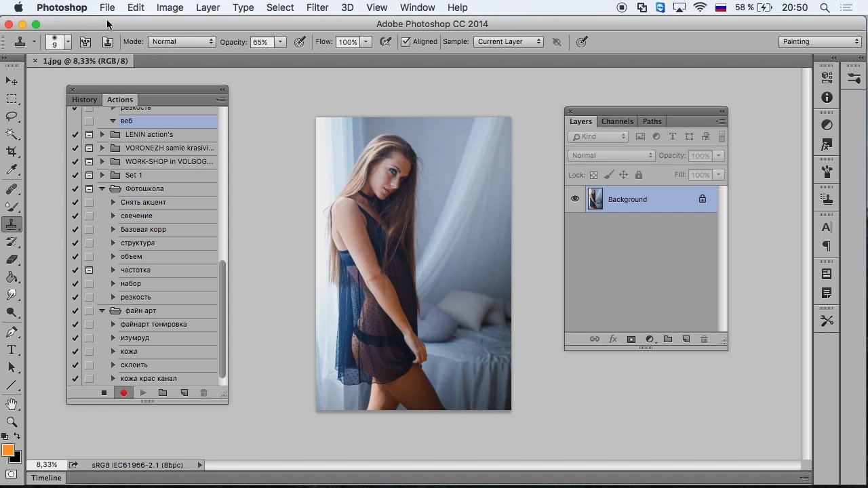Select the Hand tool
Image resolution: width=868 pixels, height=488 pixels.
pos(12,405)
